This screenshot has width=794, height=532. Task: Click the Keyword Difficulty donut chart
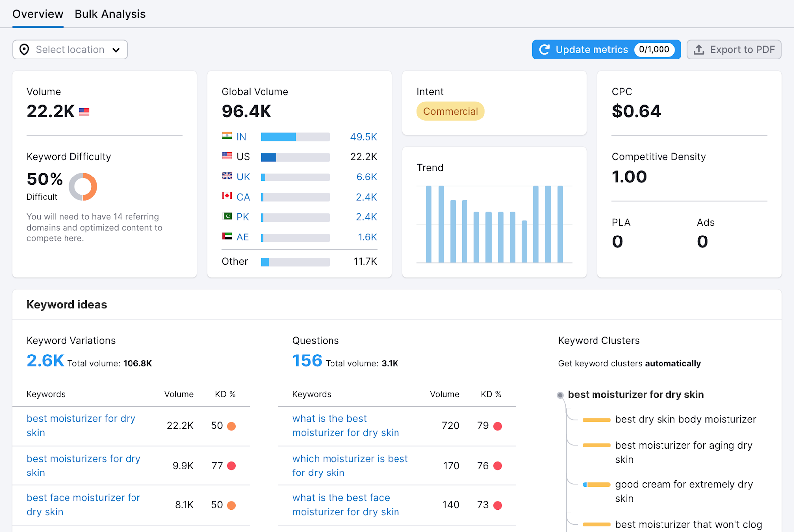pos(83,186)
